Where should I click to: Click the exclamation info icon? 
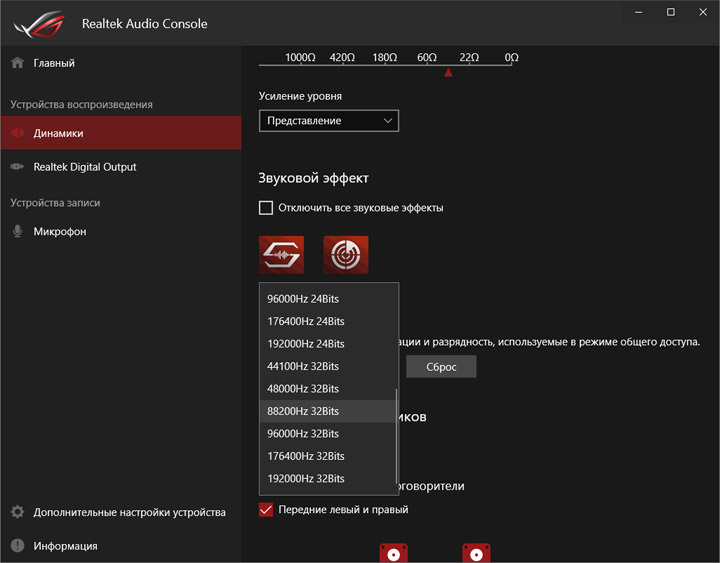point(17,546)
